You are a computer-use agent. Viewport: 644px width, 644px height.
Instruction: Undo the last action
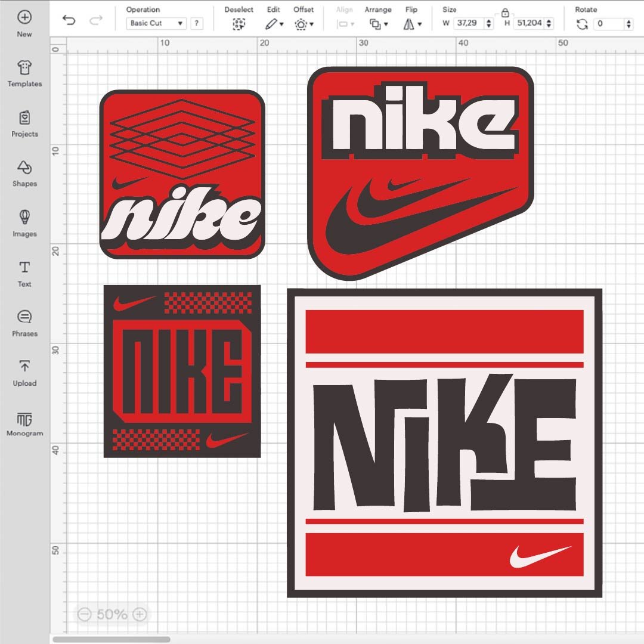point(69,20)
